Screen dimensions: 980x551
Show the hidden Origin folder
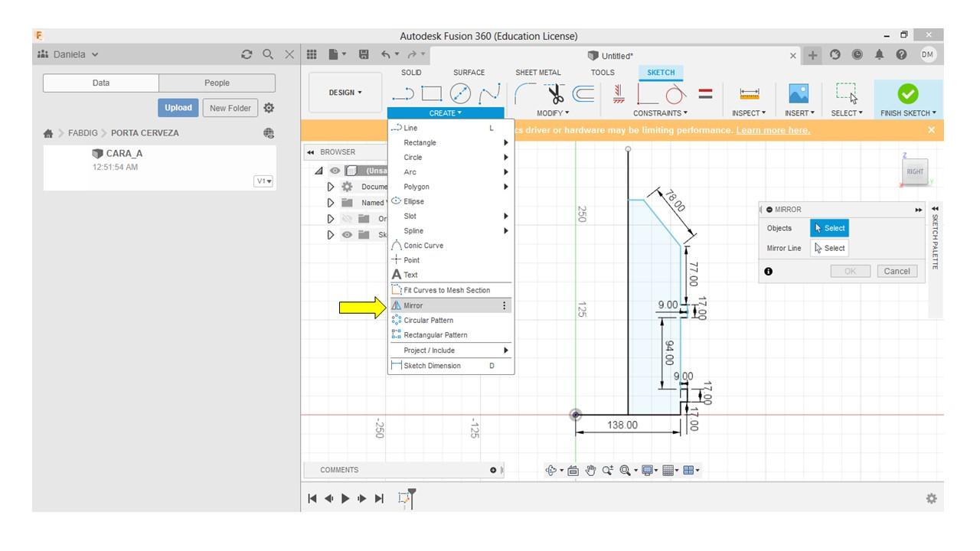348,219
